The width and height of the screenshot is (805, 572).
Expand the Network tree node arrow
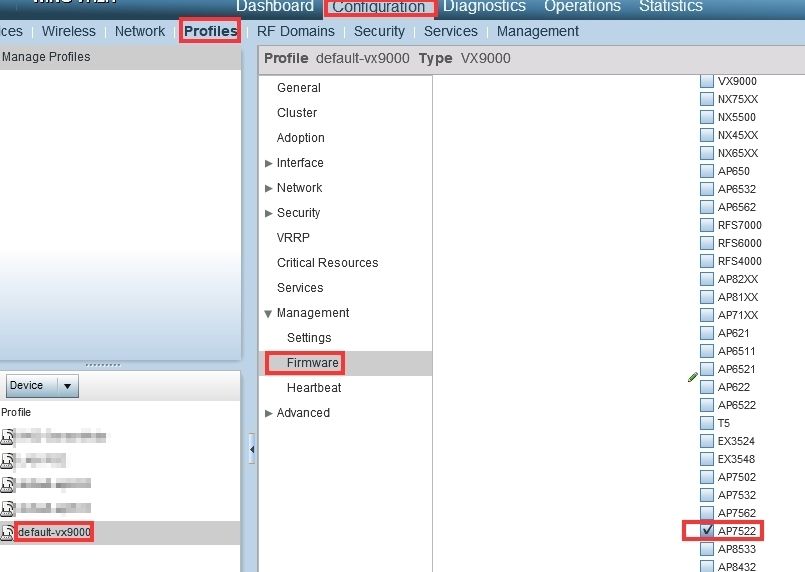click(x=268, y=188)
